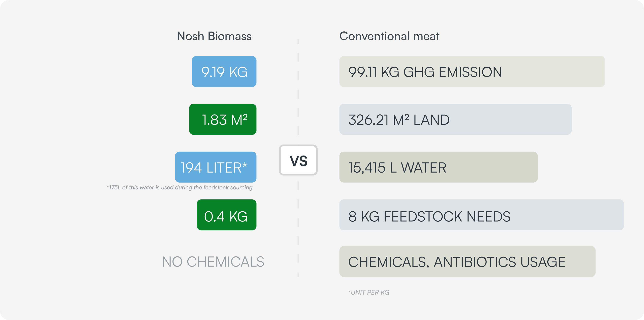
Task: Click the word EMISSION in top bar
Action: pyautogui.click(x=470, y=72)
